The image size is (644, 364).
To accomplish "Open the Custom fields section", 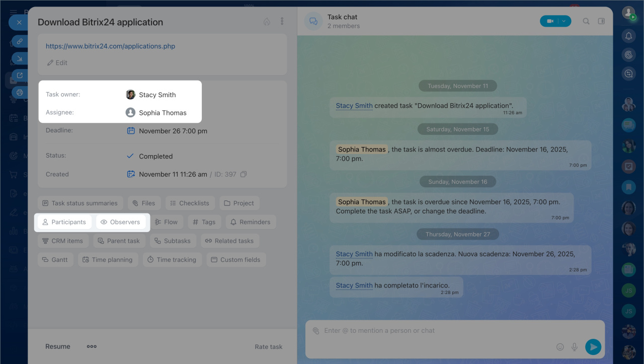I will (236, 260).
